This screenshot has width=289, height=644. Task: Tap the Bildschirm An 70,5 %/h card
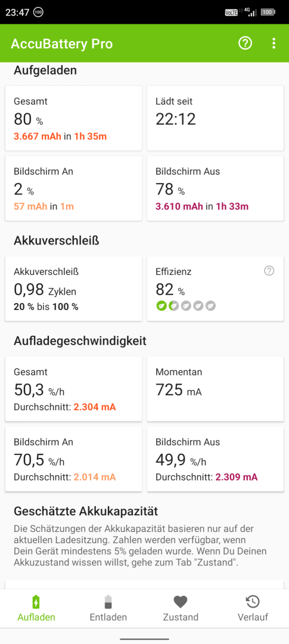[x=73, y=459]
